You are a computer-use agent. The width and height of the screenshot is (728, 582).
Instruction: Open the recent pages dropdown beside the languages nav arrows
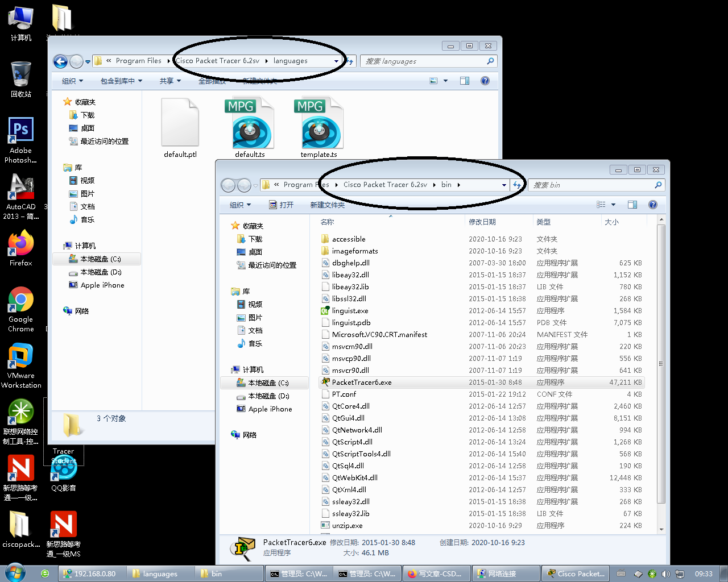(x=88, y=61)
